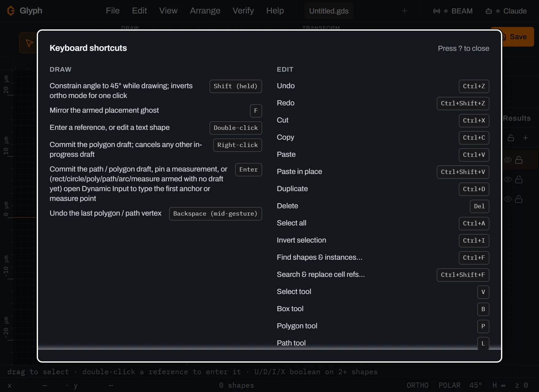Toggle the second layer's eye icon
The width and height of the screenshot is (539, 392).
(508, 179)
